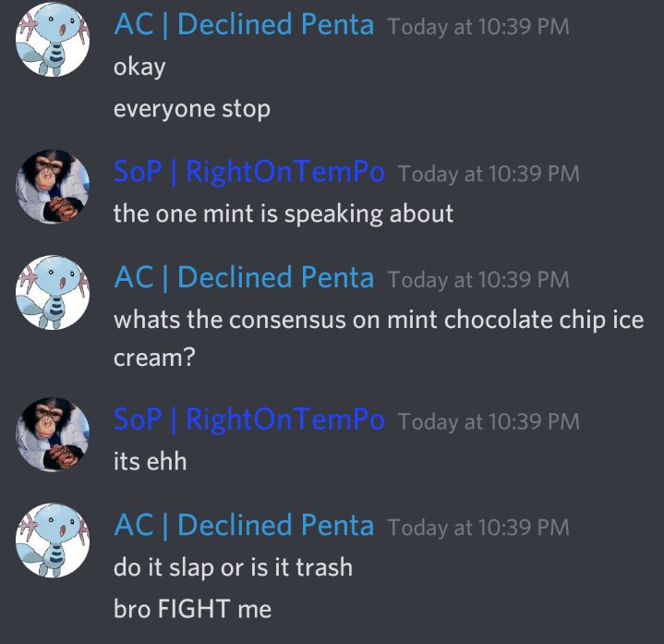This screenshot has height=644, width=664.
Task: Click timestamp of the "its ehh" message
Action: [489, 422]
